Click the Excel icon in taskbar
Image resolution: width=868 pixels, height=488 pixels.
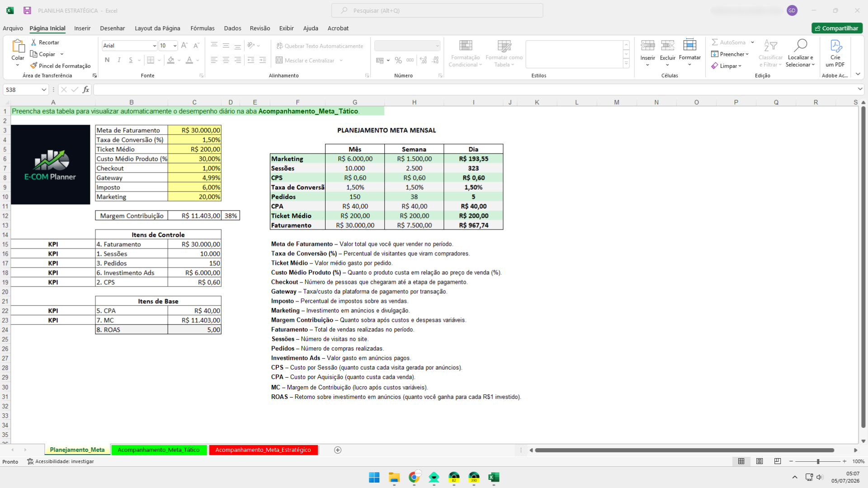coord(494,478)
